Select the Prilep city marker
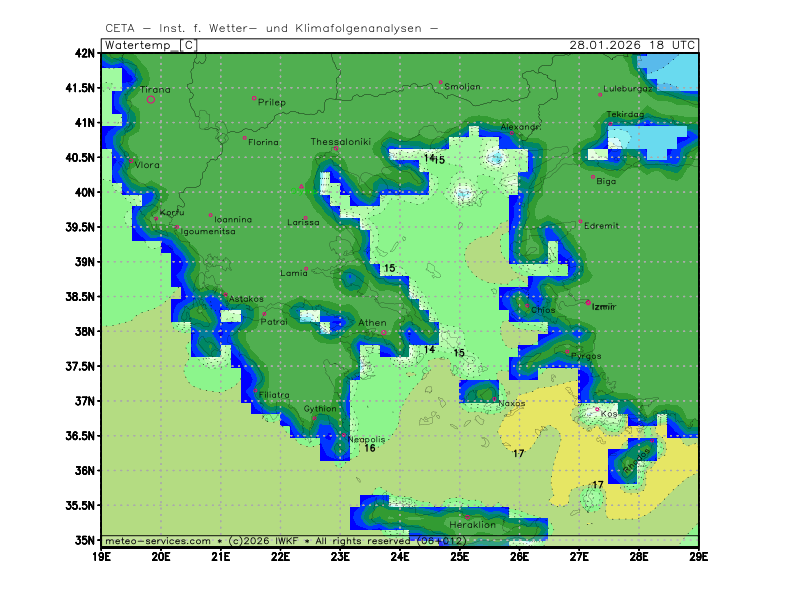Screen dimensions: 800x600 254,98
